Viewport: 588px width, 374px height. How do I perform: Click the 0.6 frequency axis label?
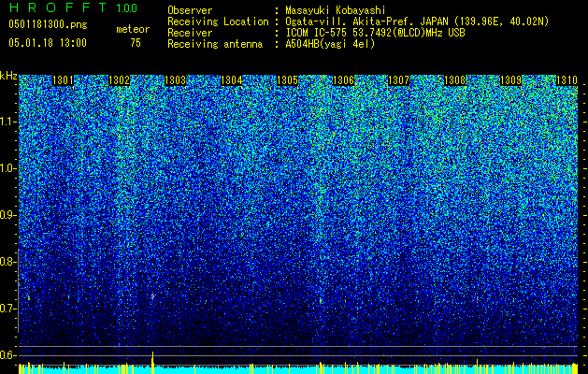pos(7,355)
